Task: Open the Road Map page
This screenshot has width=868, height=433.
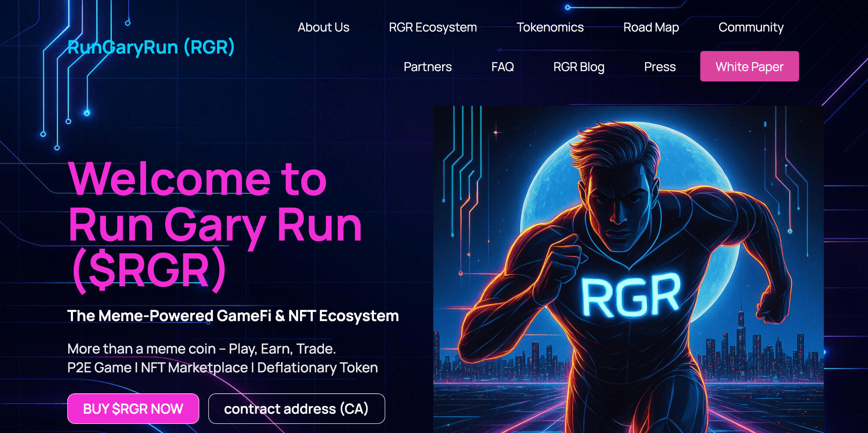Action: [x=651, y=27]
